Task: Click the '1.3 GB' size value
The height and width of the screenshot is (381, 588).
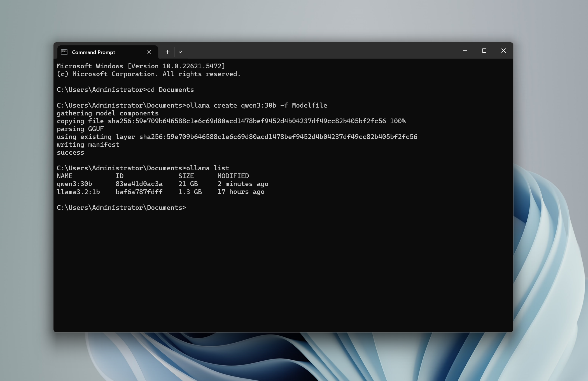Action: [190, 192]
